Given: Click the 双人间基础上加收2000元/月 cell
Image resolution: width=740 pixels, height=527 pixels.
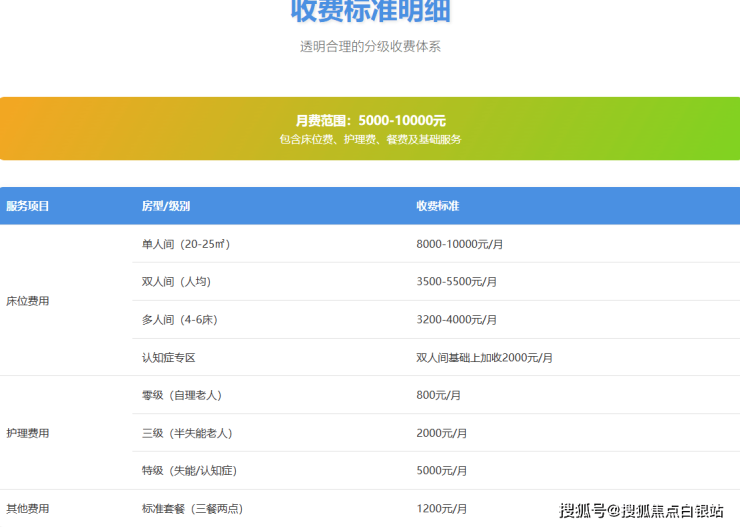Looking at the screenshot, I should pos(484,357).
